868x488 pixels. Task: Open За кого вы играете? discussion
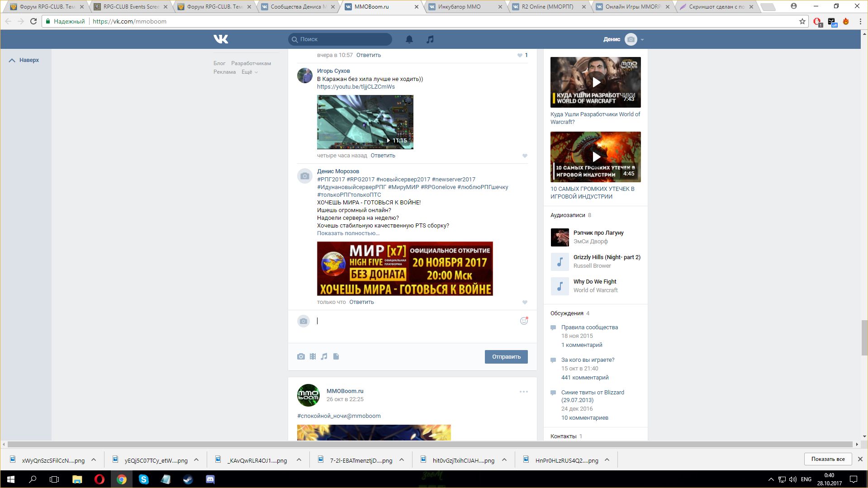click(588, 360)
